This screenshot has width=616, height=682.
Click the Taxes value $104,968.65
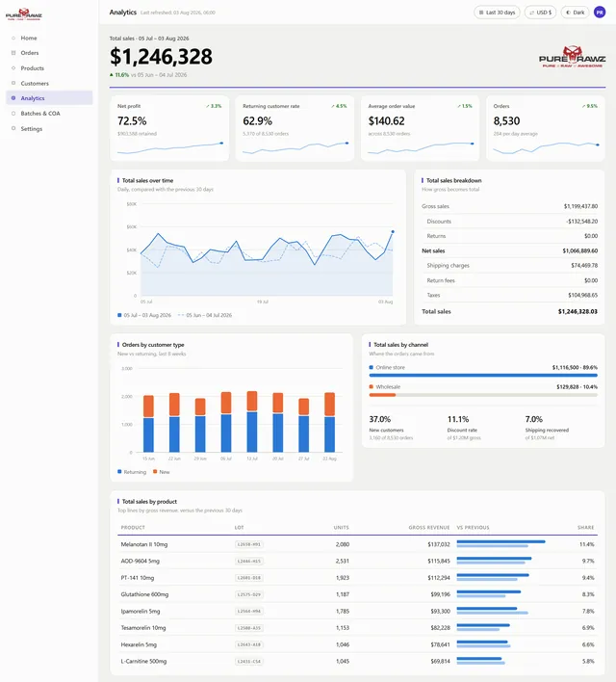[582, 295]
